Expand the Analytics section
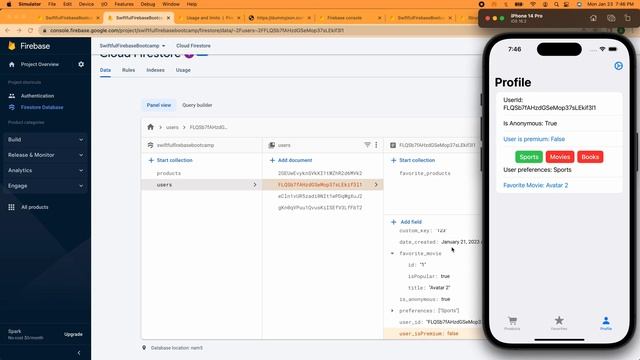 point(45,170)
